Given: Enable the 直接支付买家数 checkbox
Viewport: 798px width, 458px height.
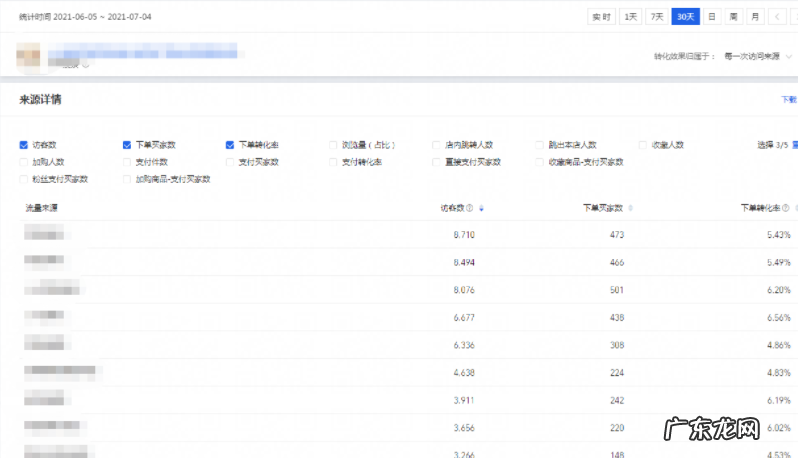Looking at the screenshot, I should point(436,162).
